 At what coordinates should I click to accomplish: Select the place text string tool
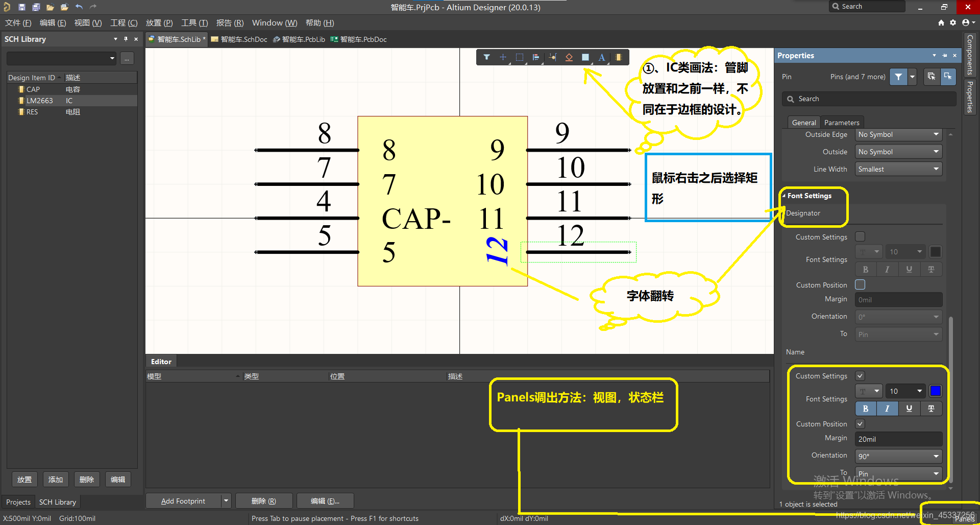(602, 57)
